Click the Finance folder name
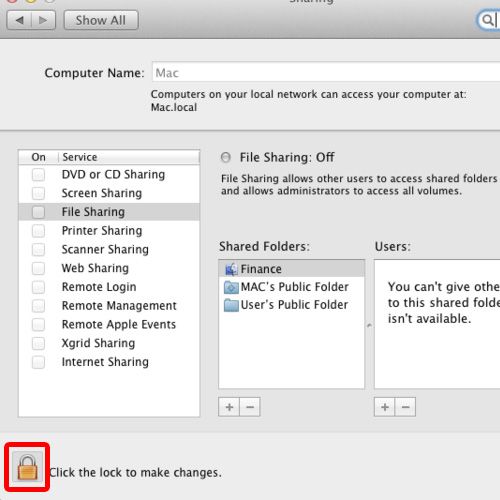 click(x=261, y=269)
